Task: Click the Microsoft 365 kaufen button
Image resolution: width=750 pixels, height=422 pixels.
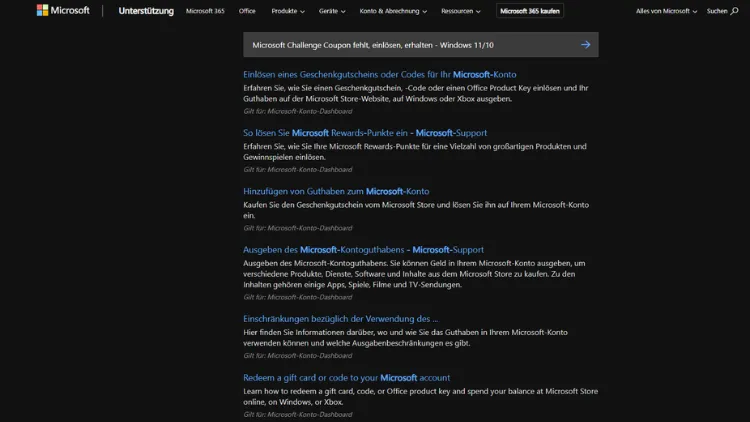Action: (x=529, y=11)
